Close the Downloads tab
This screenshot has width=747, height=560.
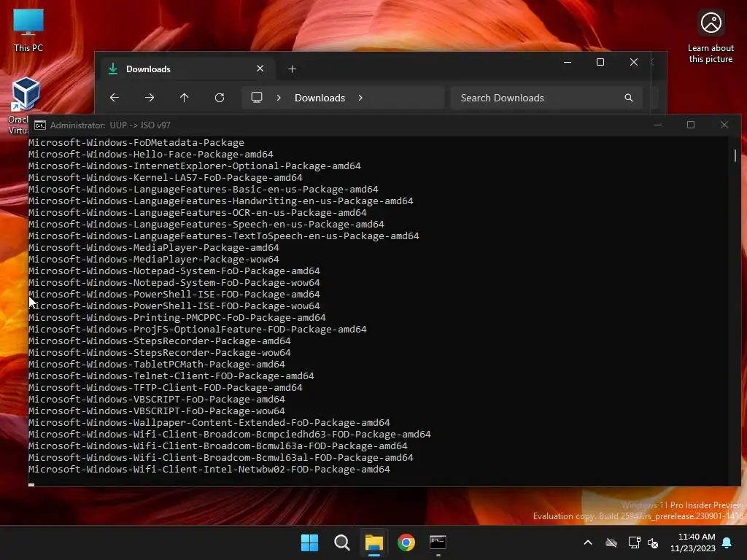point(260,69)
